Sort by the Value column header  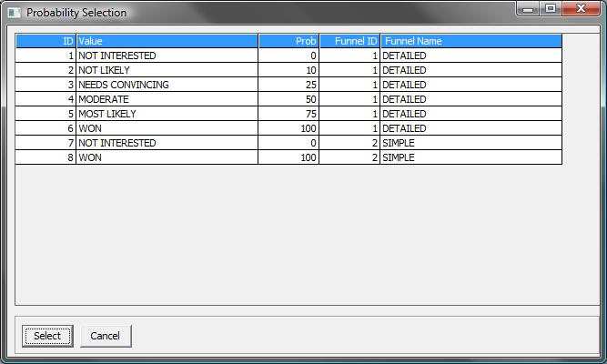coord(167,41)
